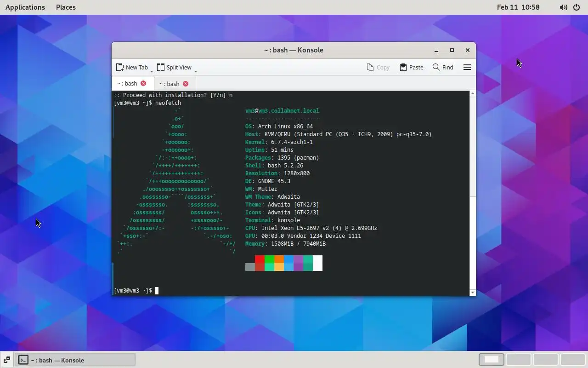Expand the New Tab dropdown arrow
588x368 pixels.
point(152,71)
